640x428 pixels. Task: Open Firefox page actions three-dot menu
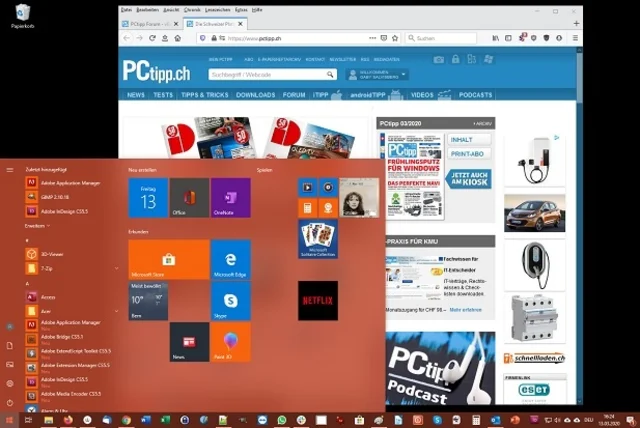(x=372, y=38)
